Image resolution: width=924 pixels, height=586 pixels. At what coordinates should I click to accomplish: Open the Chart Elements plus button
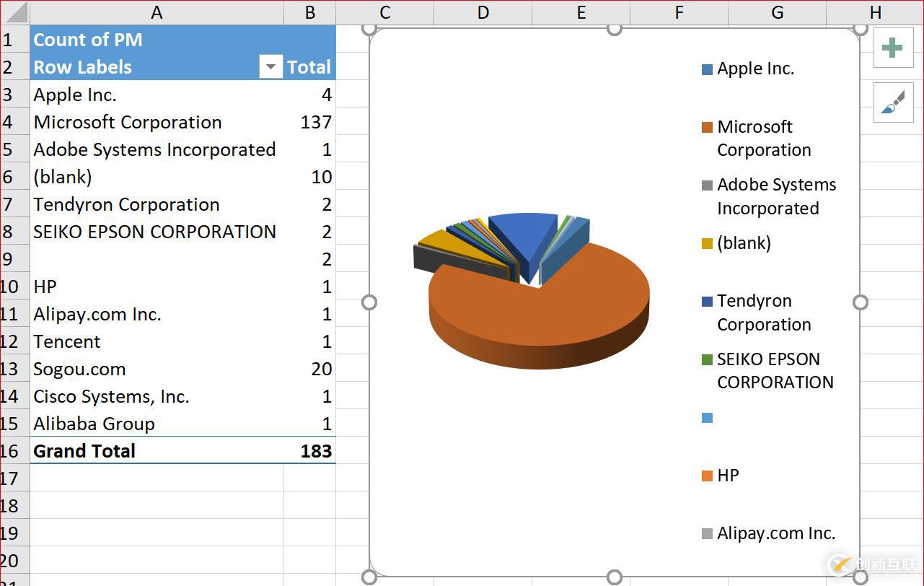coord(893,48)
